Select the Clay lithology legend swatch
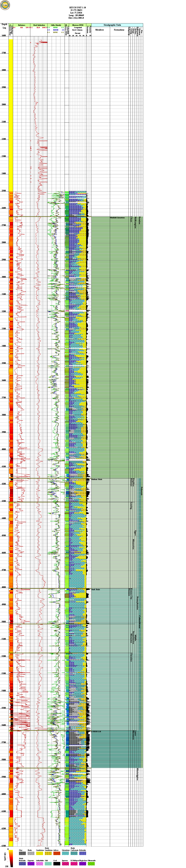186x868 pixels. point(22,854)
